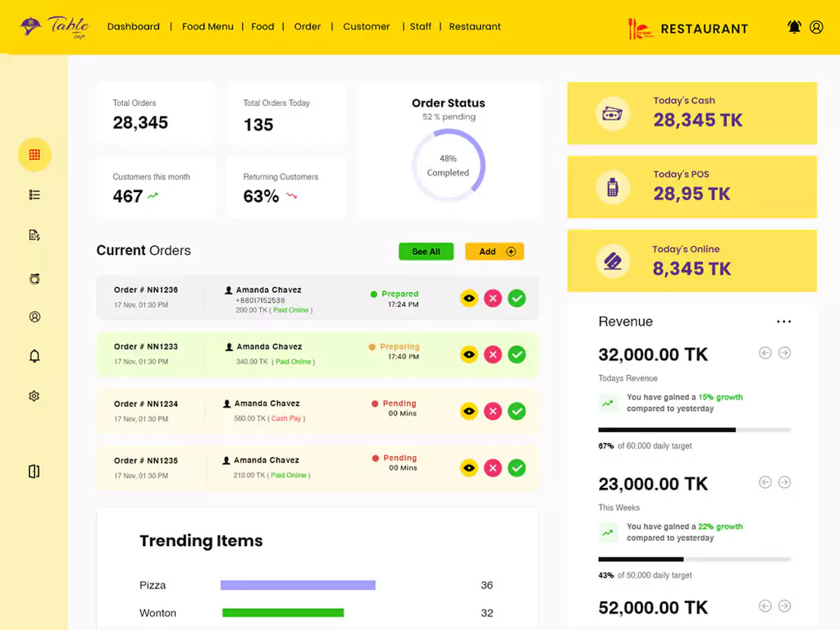
Task: Reject order NN1234 with the red X
Action: [492, 411]
